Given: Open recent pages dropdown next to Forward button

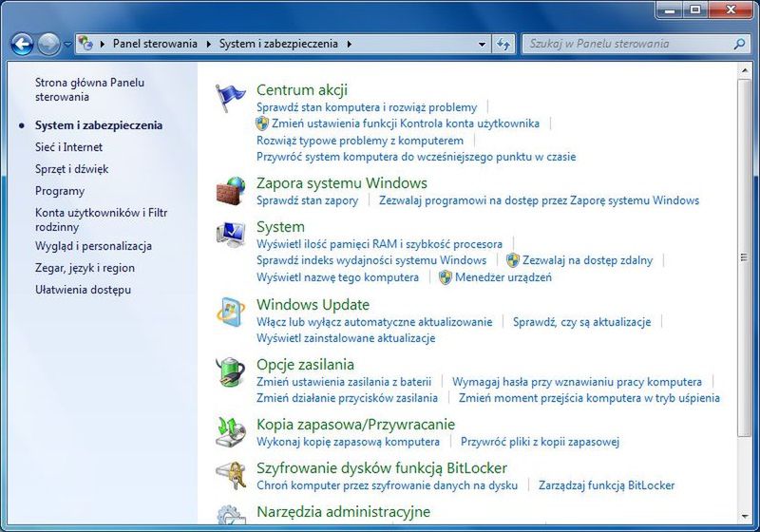Looking at the screenshot, I should point(67,44).
